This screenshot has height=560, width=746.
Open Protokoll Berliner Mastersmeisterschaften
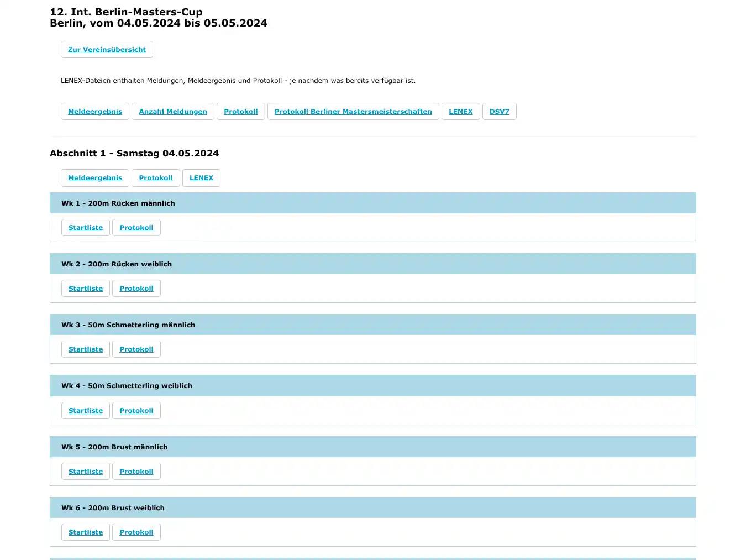tap(353, 111)
